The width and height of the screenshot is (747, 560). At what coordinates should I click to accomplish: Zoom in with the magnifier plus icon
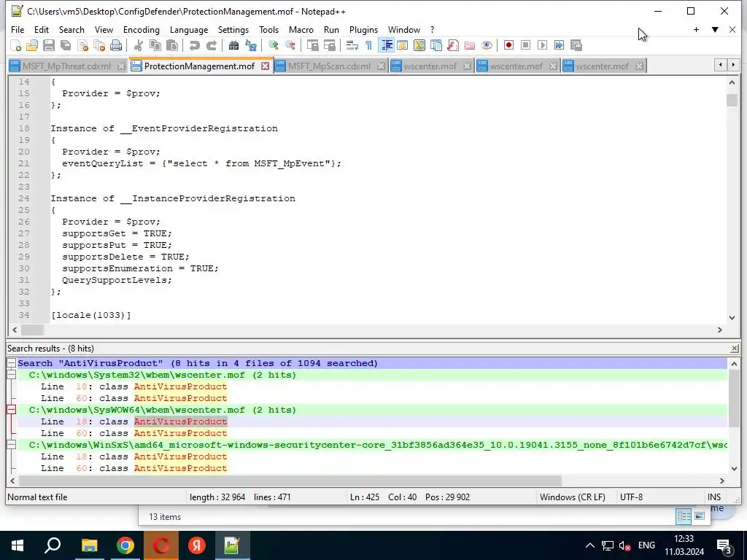[x=273, y=45]
